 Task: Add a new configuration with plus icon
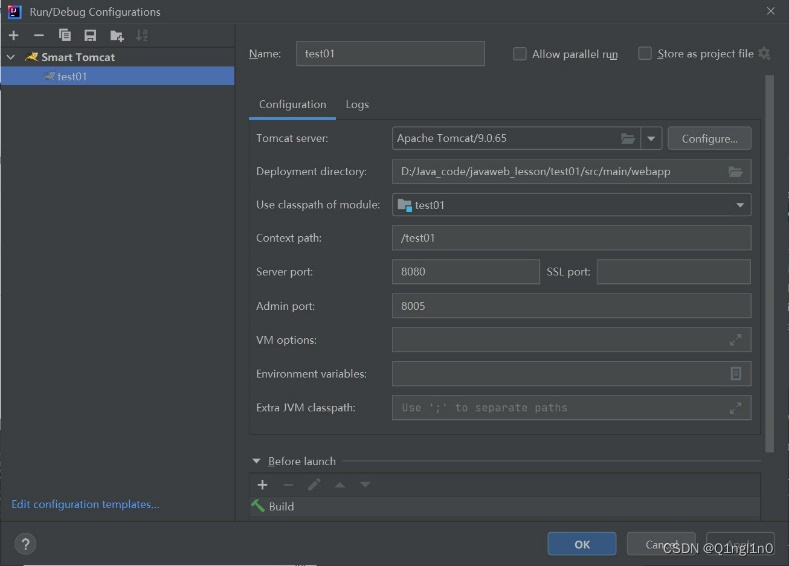coord(14,35)
